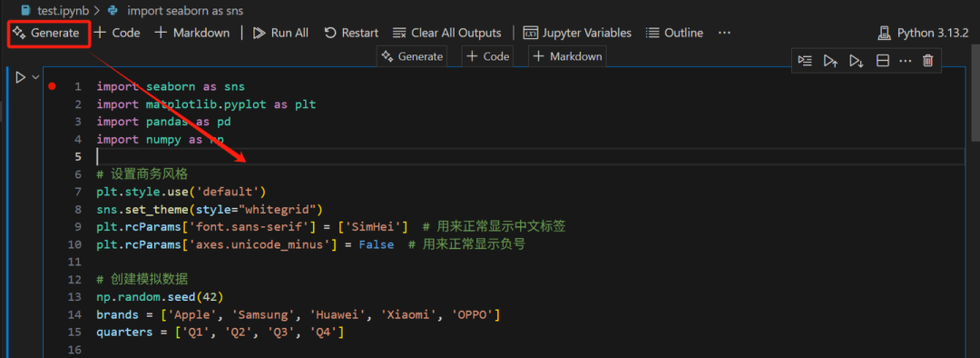Add a Code cell from top toolbar
Screen dimensions: 980x358
point(117,34)
